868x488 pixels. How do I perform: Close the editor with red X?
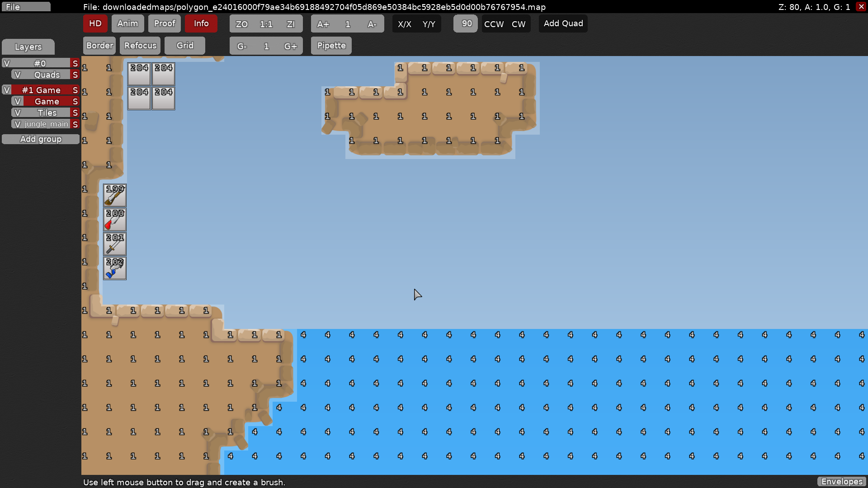pyautogui.click(x=861, y=6)
